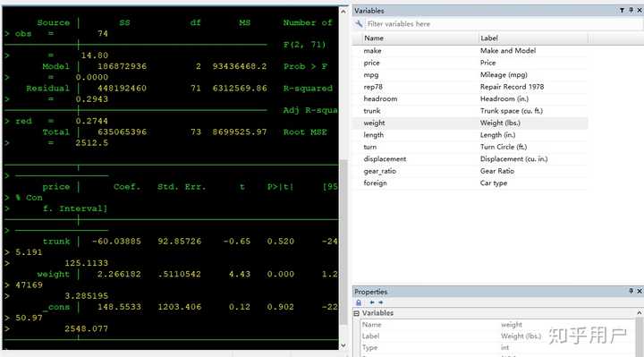
Task: Click the Results window scroll-down arrow
Action: pyautogui.click(x=343, y=345)
